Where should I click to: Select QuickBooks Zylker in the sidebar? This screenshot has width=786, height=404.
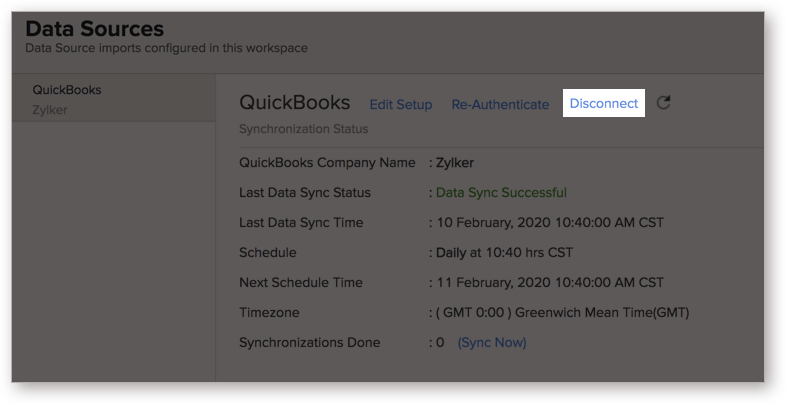114,99
